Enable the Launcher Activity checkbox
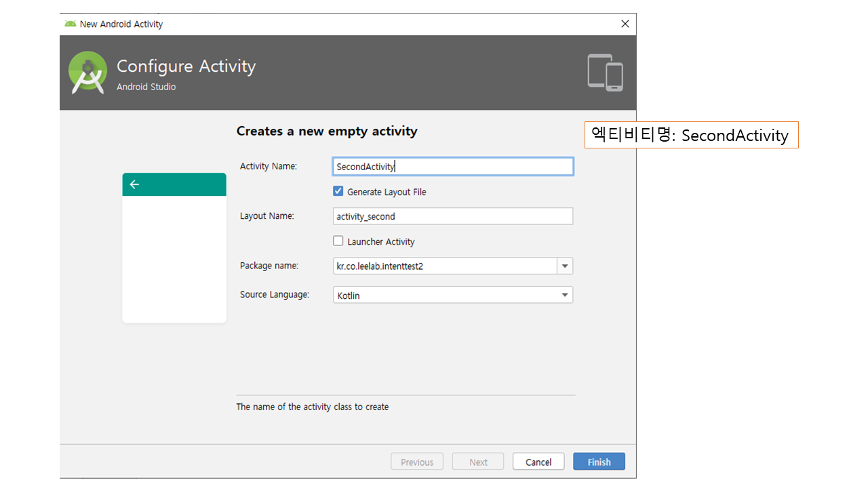868x488 pixels. [338, 241]
